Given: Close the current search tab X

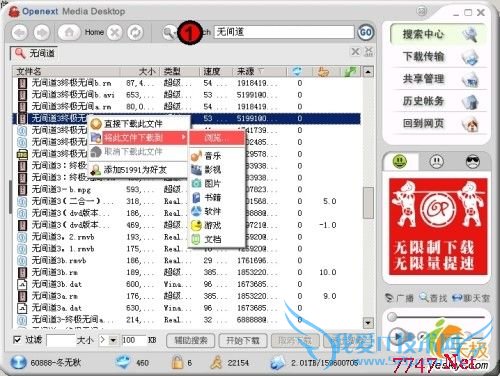Looking at the screenshot, I should [x=356, y=52].
